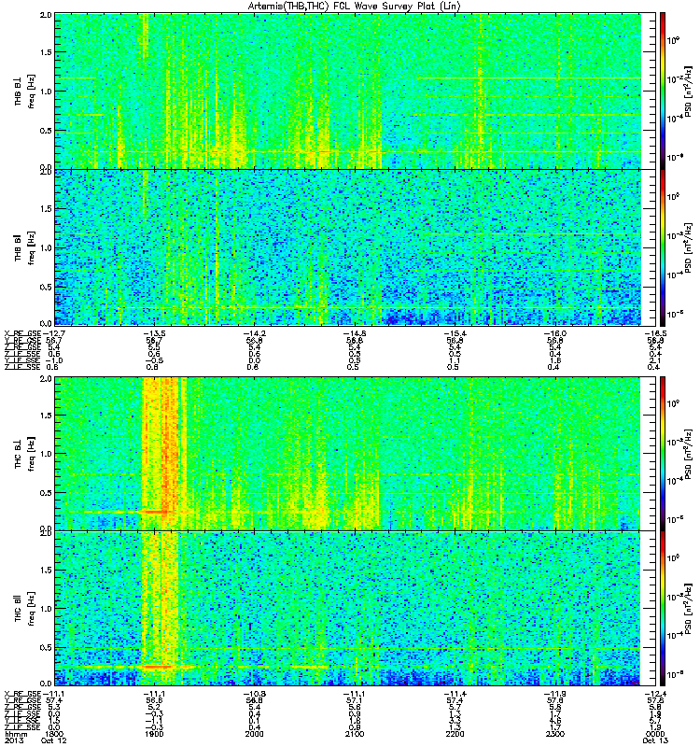This screenshot has height=747, width=700.
Task: Click the 2100 time tick label
Action: pyautogui.click(x=355, y=734)
